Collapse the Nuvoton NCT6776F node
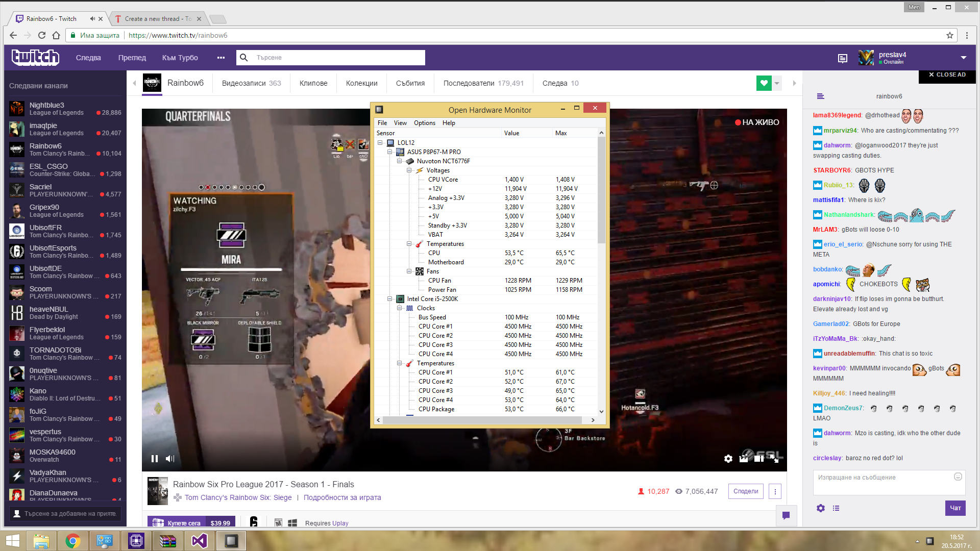This screenshot has width=980, height=551. pyautogui.click(x=400, y=161)
